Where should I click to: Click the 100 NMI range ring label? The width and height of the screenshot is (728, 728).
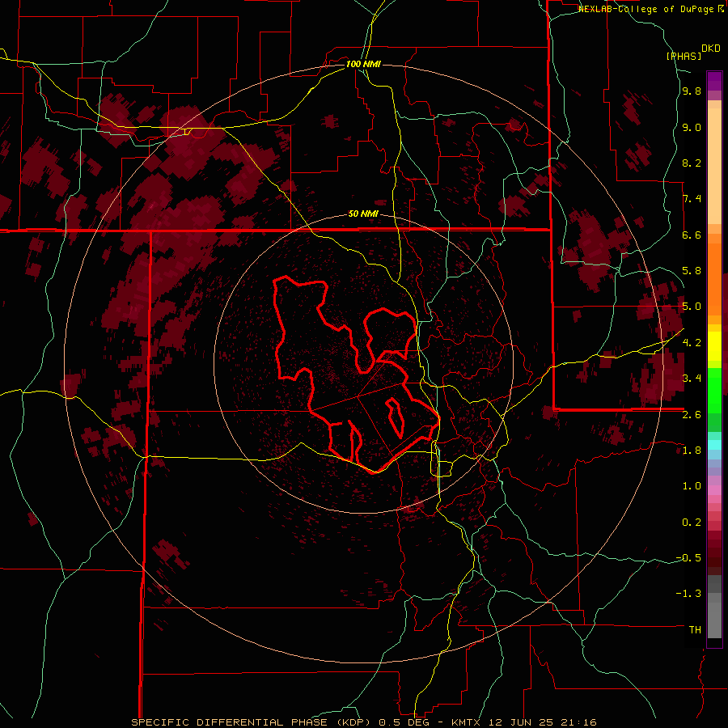(363, 64)
